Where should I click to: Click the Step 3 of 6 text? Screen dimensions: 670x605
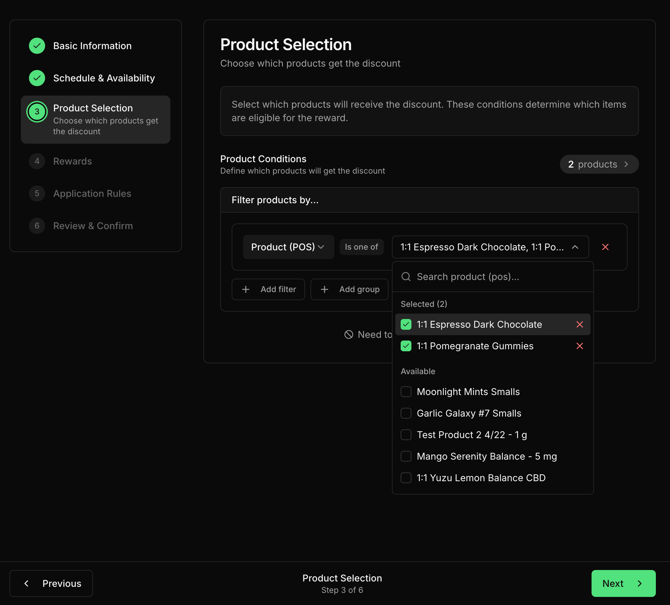tap(342, 590)
